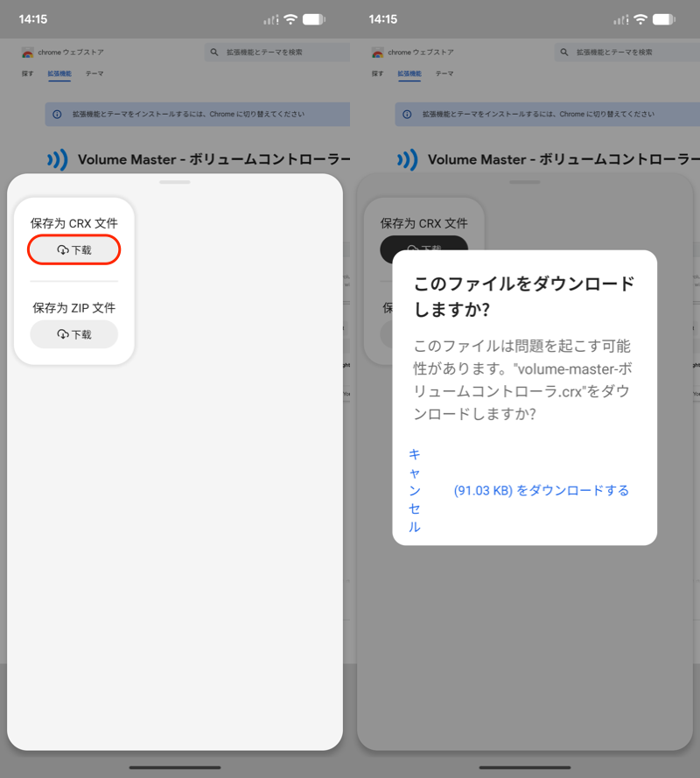700x778 pixels.
Task: Tap 下載 under 保存为 ZIP 文件
Action: click(x=73, y=334)
